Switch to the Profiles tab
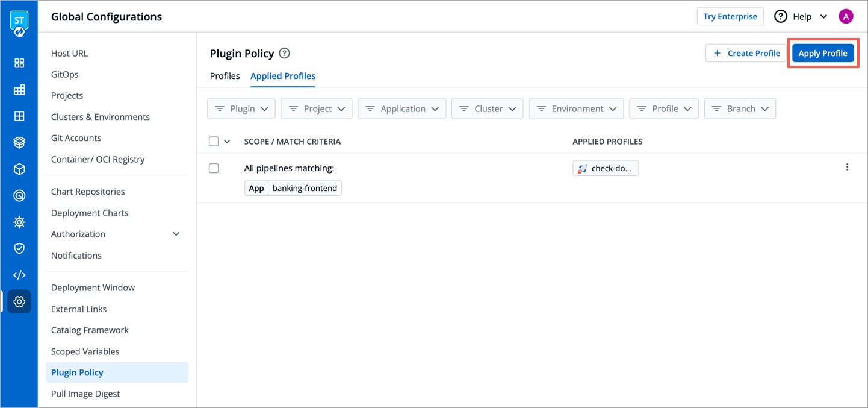The image size is (868, 408). pos(225,76)
